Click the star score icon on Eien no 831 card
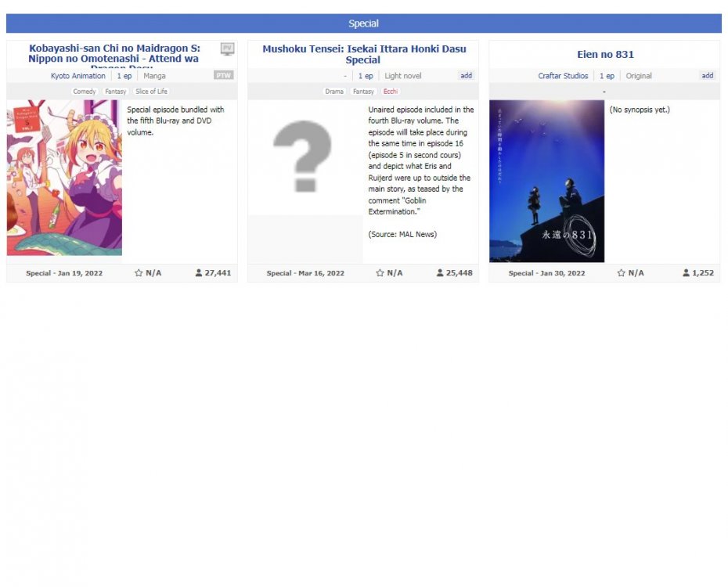 [x=622, y=273]
